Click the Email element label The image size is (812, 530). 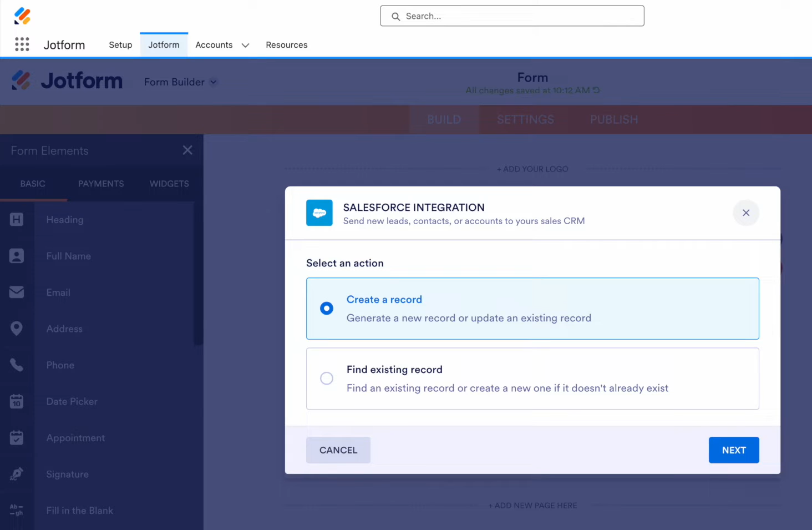click(x=58, y=292)
